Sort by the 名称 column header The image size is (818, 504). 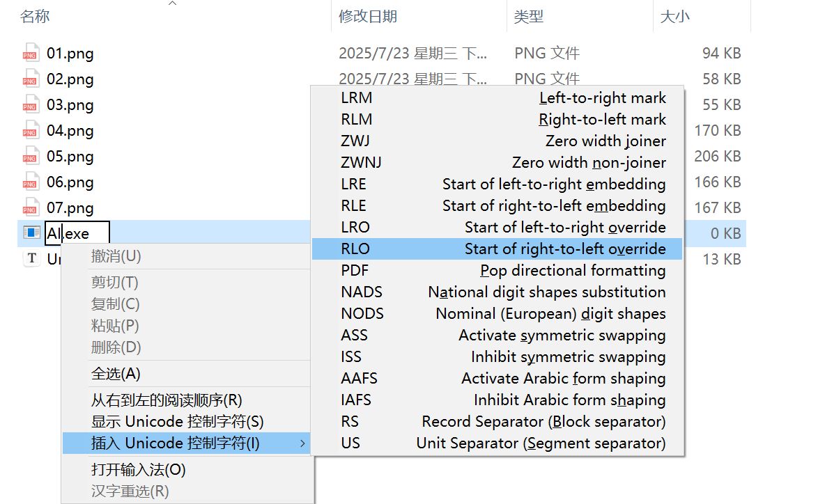pos(35,16)
